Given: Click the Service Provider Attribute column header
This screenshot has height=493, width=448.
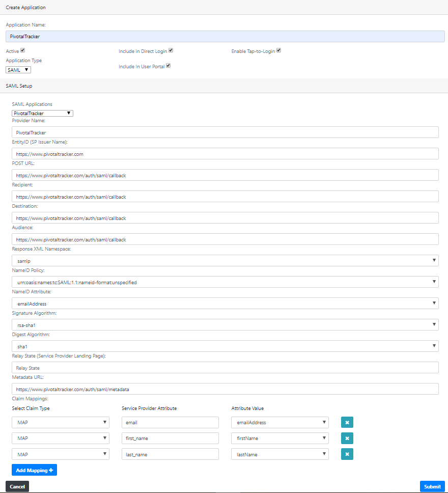Looking at the screenshot, I should click(x=149, y=408).
